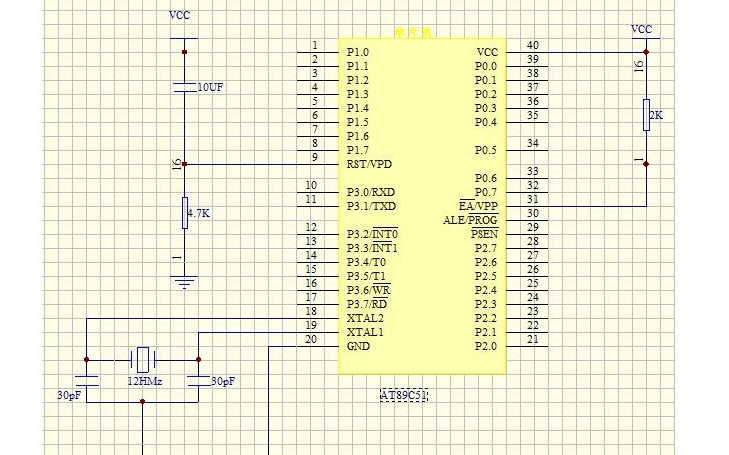Click the 10UF value label

click(x=210, y=87)
